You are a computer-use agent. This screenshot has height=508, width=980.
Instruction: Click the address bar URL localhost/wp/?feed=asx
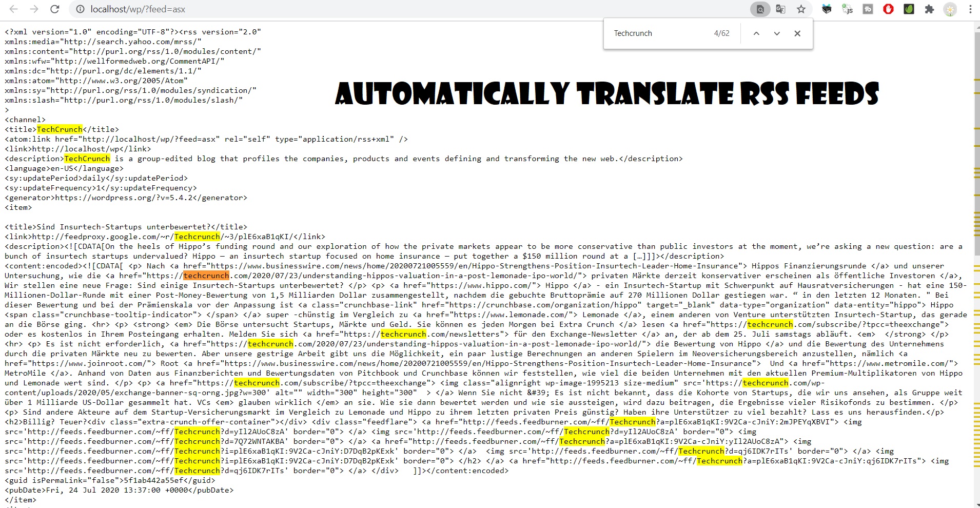(x=138, y=9)
